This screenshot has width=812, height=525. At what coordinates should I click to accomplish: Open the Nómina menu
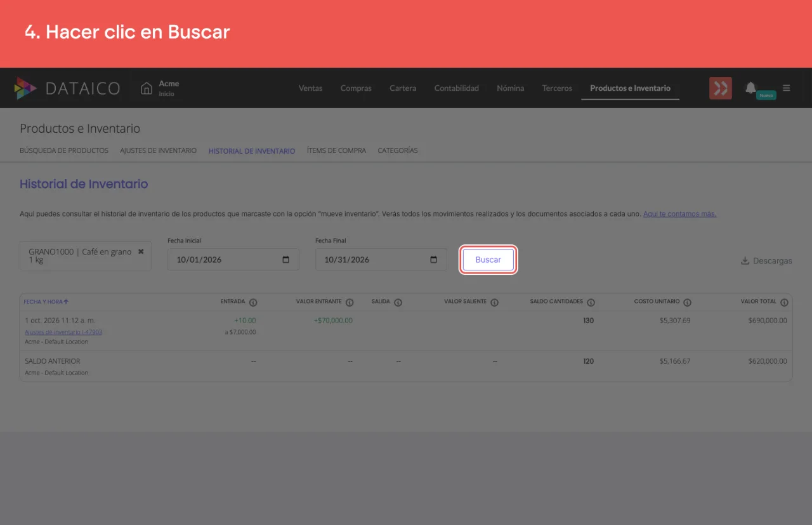click(x=510, y=88)
